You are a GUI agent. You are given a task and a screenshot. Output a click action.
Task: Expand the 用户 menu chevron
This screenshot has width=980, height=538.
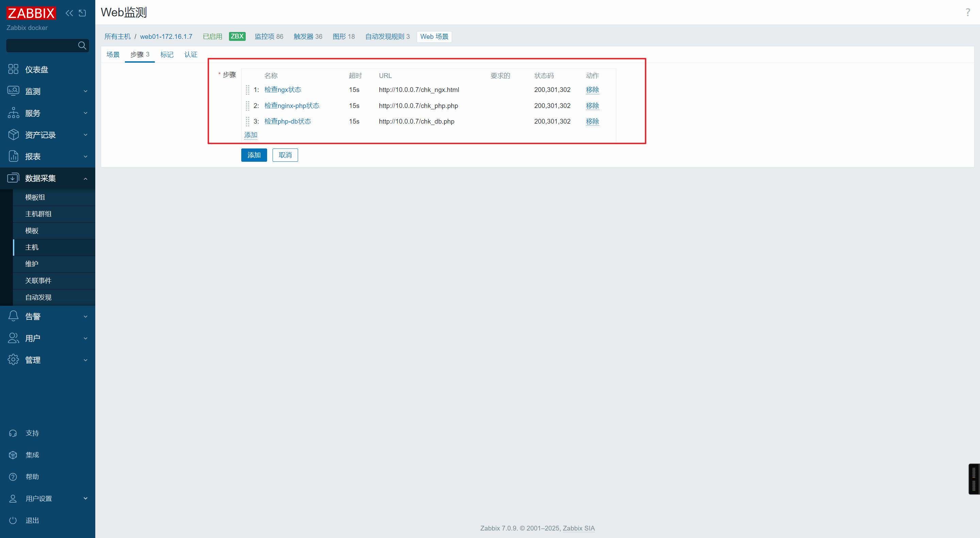click(86, 338)
